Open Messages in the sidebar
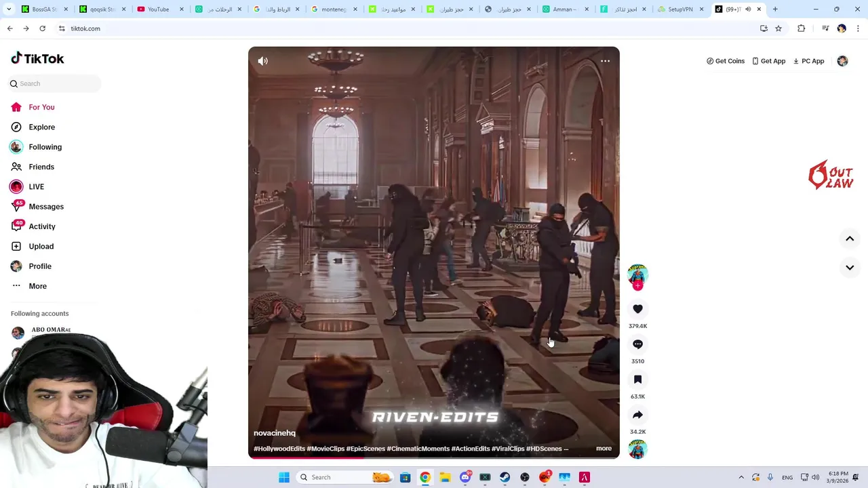 46,207
